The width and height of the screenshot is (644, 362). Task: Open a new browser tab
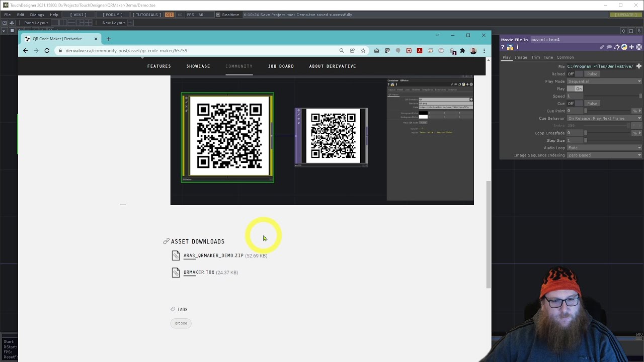coord(108,39)
